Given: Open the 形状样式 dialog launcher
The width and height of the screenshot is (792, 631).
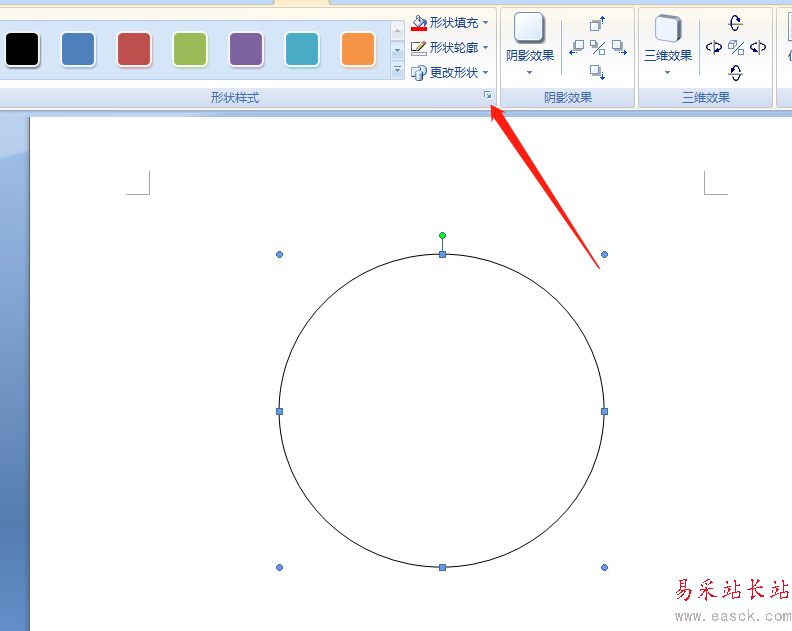Looking at the screenshot, I should (x=487, y=95).
